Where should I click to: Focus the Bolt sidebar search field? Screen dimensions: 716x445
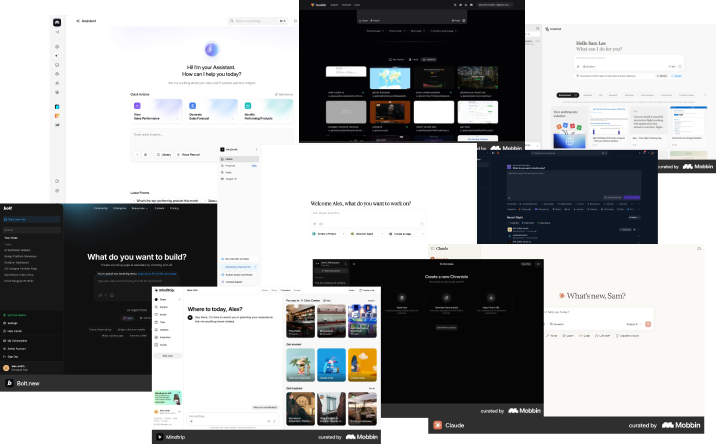point(32,230)
